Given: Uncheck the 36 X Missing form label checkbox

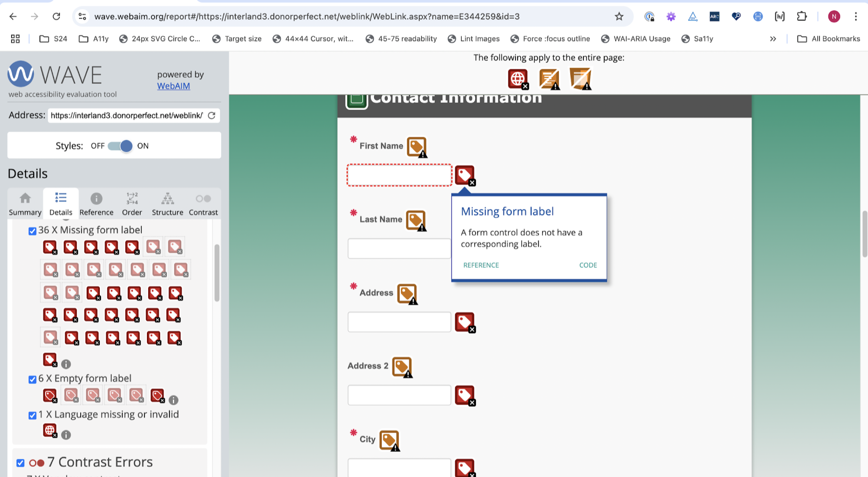Looking at the screenshot, I should 32,231.
